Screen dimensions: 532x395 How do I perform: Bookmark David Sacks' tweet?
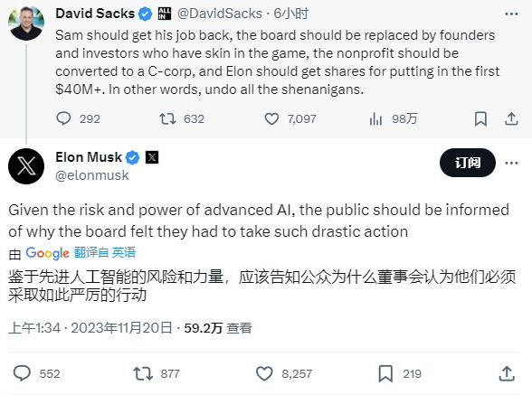[x=480, y=118]
